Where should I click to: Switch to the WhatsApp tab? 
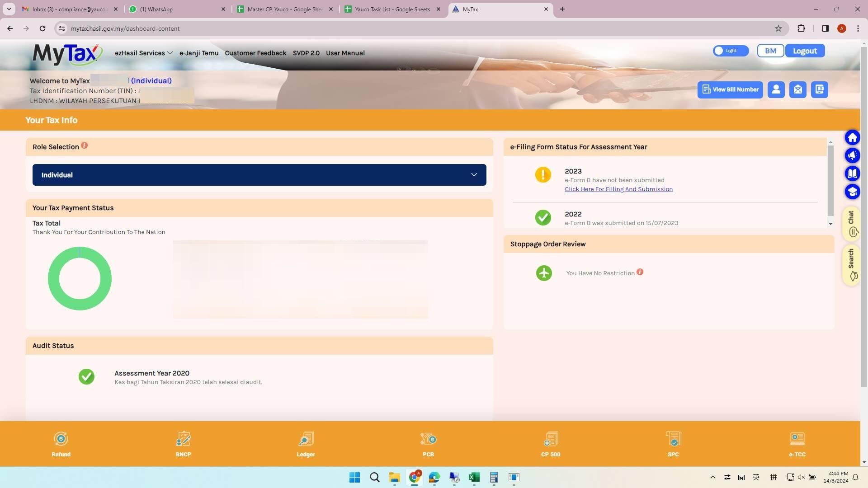pyautogui.click(x=177, y=9)
